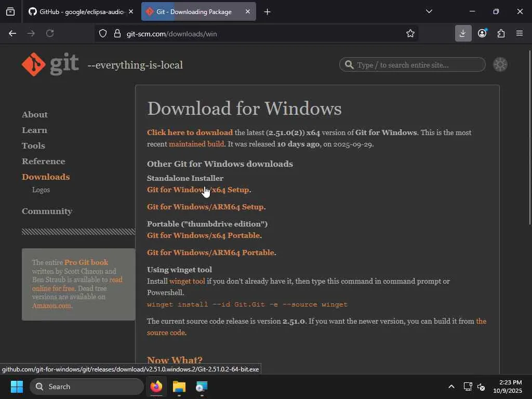Open the Windows Start button
This screenshot has height=399, width=532.
pyautogui.click(x=17, y=387)
